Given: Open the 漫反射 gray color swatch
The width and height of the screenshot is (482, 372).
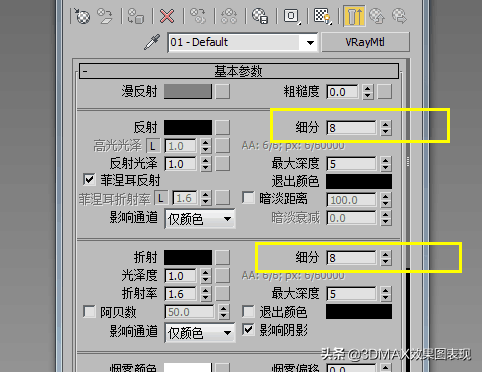Looking at the screenshot, I should 188,91.
